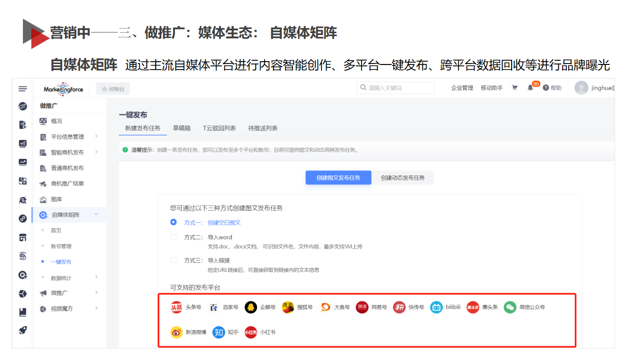This screenshot has height=362, width=644.
Task: Click the 新浪微博 platform icon
Action: tap(176, 333)
